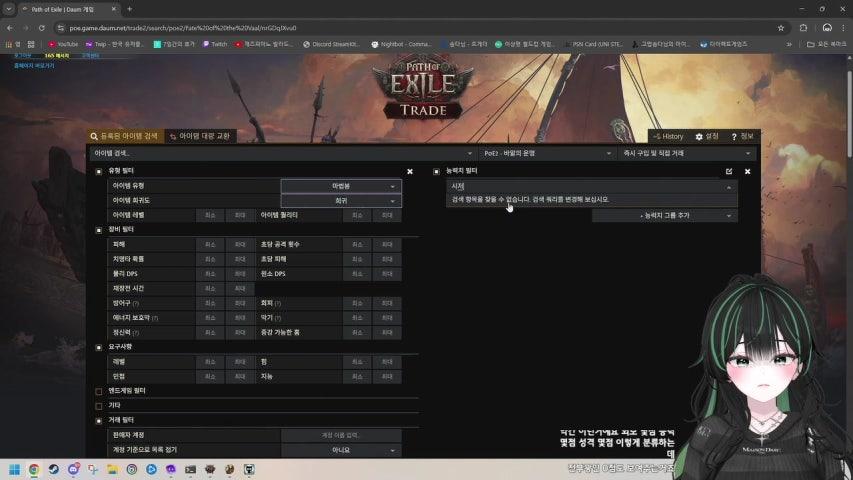Toggle the 요구사항 group checkbox

[x=98, y=347]
